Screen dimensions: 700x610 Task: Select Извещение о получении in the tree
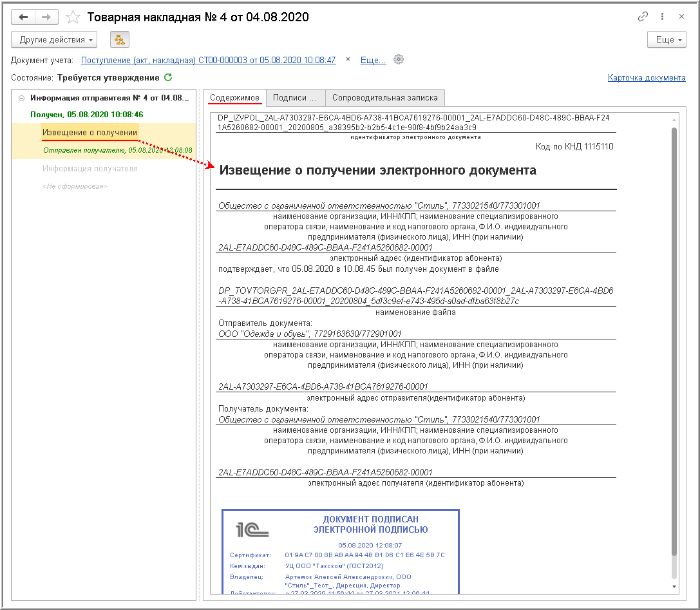90,133
